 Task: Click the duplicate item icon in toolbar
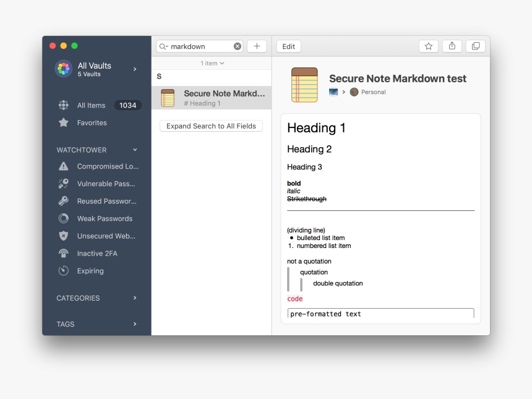click(x=475, y=46)
